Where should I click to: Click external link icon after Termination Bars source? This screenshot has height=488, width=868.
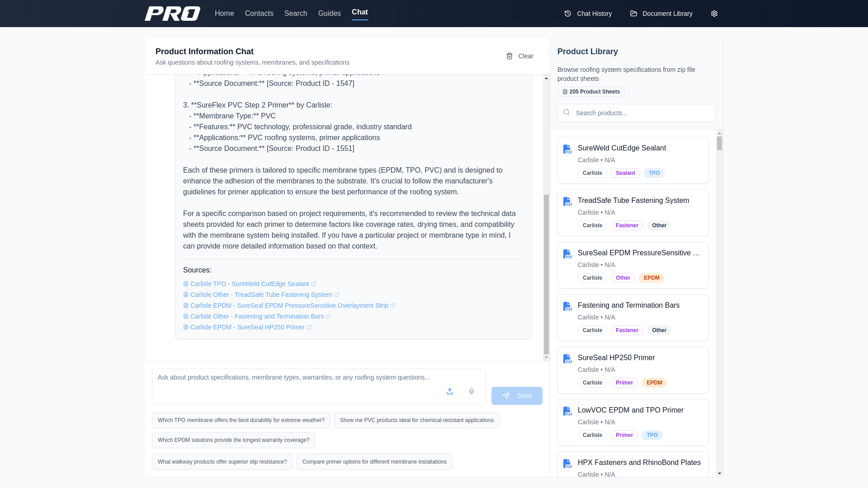click(328, 317)
